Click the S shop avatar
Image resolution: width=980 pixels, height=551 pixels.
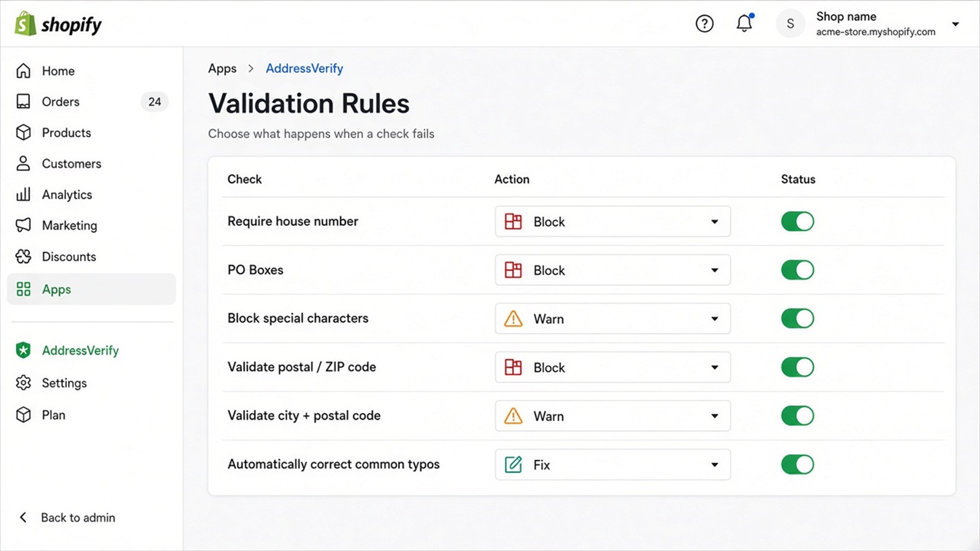click(790, 24)
